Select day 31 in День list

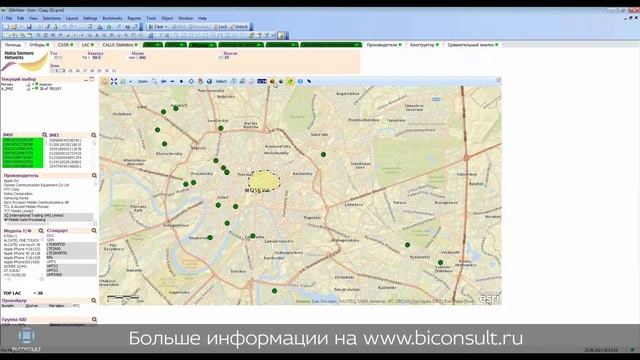pos(114,71)
